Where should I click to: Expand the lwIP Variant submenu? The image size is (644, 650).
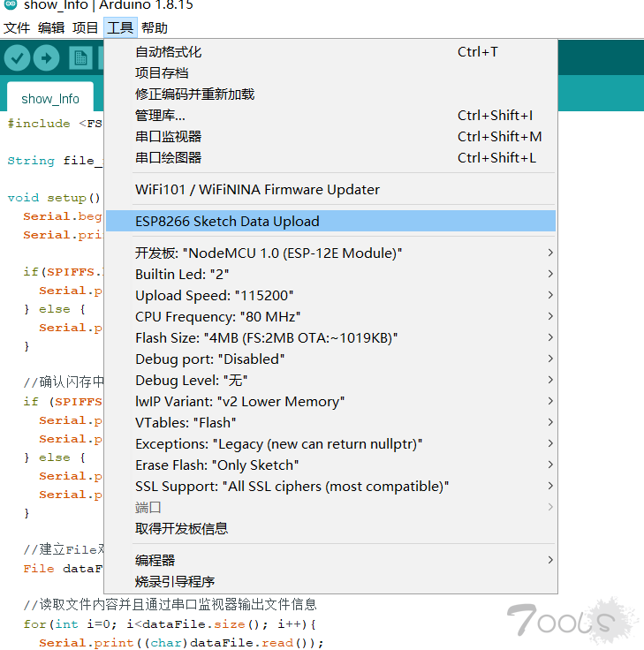tap(330, 401)
